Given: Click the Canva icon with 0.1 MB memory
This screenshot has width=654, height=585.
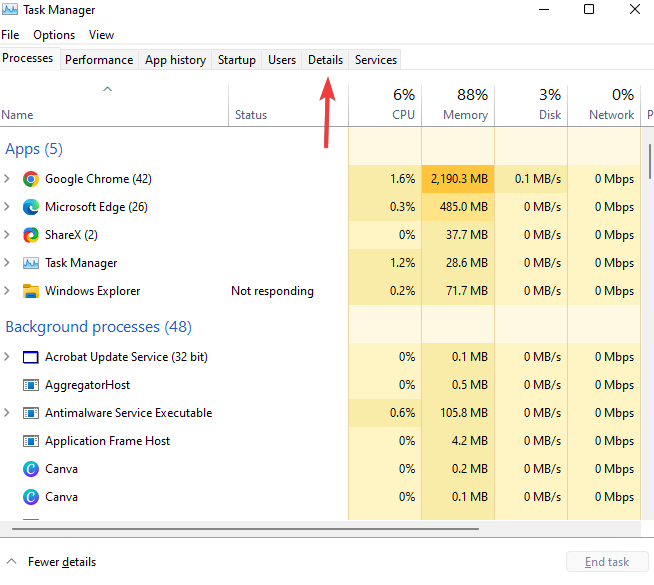Looking at the screenshot, I should click(x=30, y=497).
